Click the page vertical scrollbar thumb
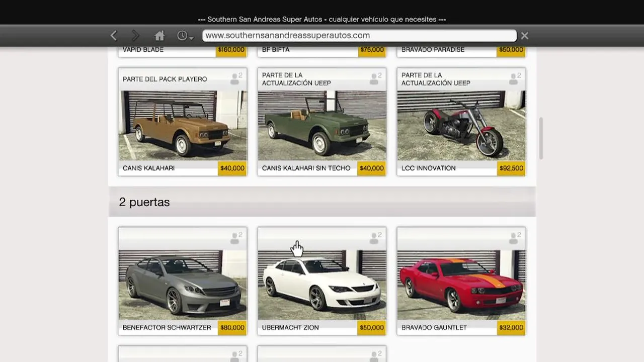644x362 pixels. click(541, 138)
